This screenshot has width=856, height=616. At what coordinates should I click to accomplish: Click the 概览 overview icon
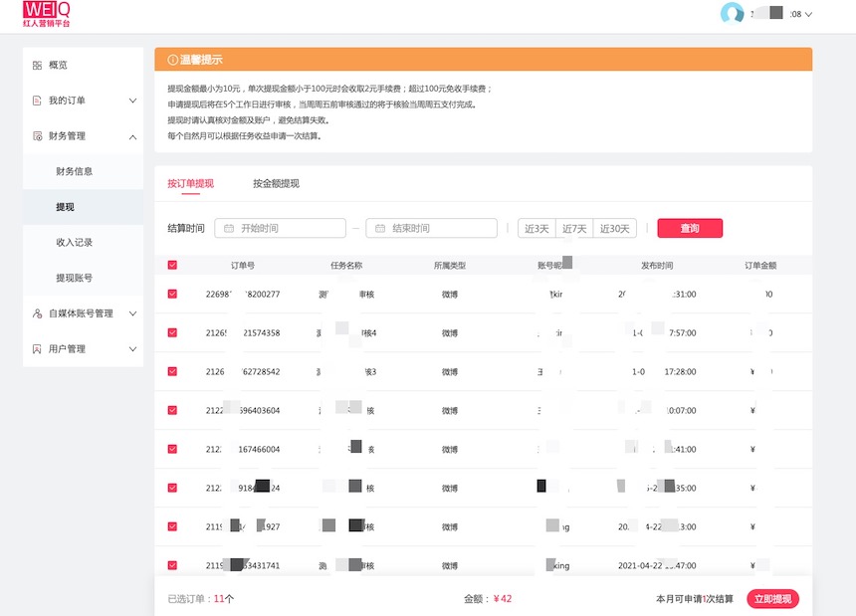(37, 66)
